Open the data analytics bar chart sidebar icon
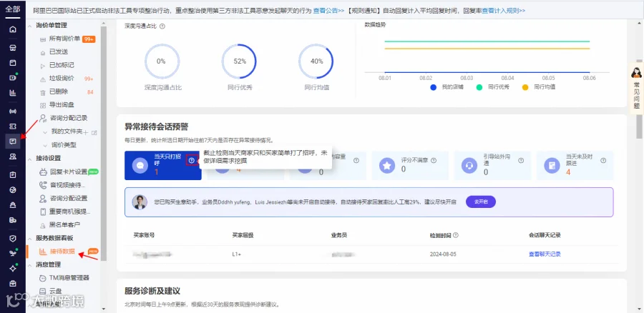Screen dimensions: 644x313 (13, 93)
